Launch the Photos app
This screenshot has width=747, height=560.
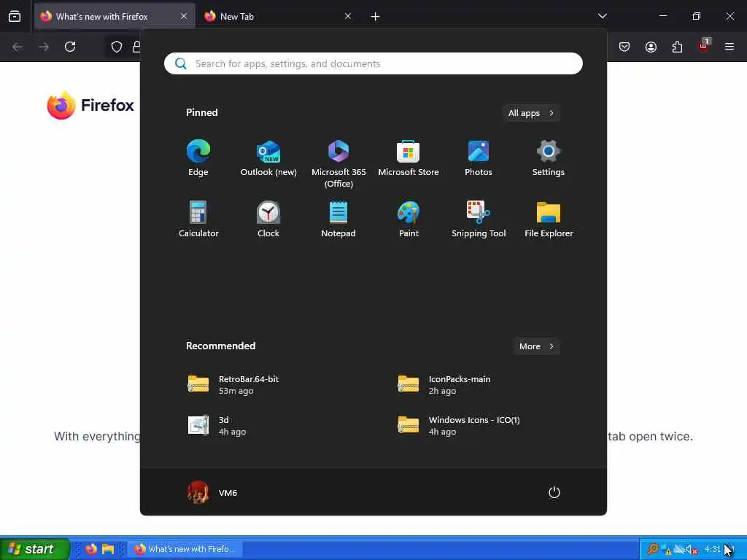479,158
